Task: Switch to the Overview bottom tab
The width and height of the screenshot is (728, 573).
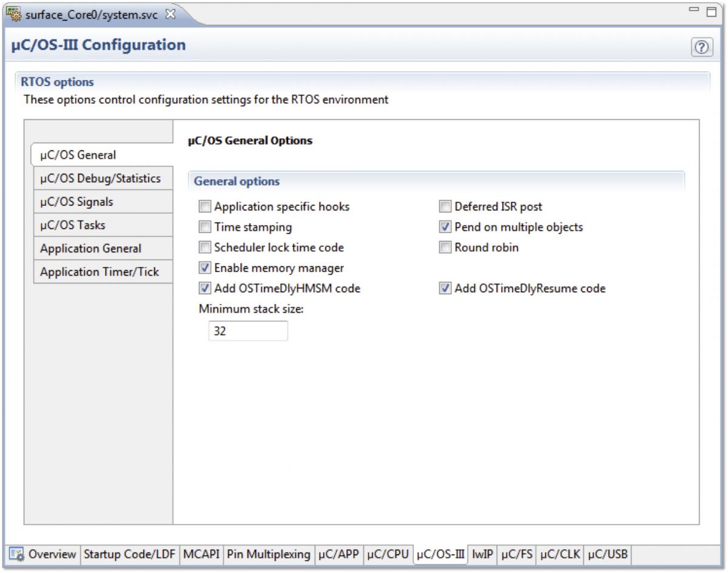Action: 44,554
